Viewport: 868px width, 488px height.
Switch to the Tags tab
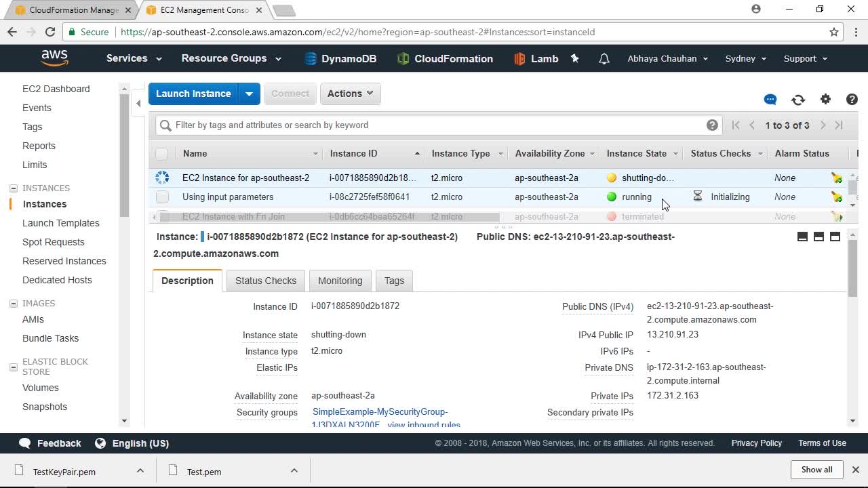[394, 281]
